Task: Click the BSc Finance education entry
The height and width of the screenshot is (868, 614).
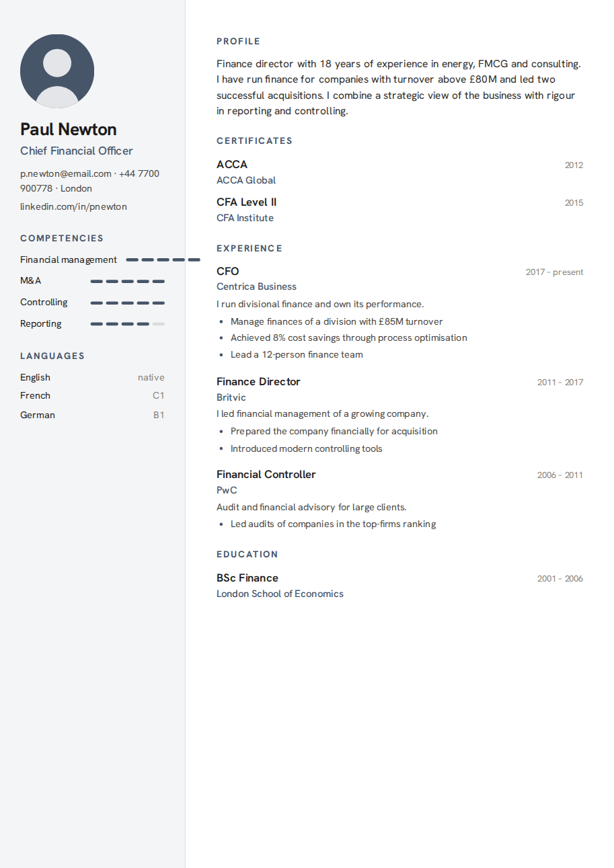Action: [x=399, y=585]
